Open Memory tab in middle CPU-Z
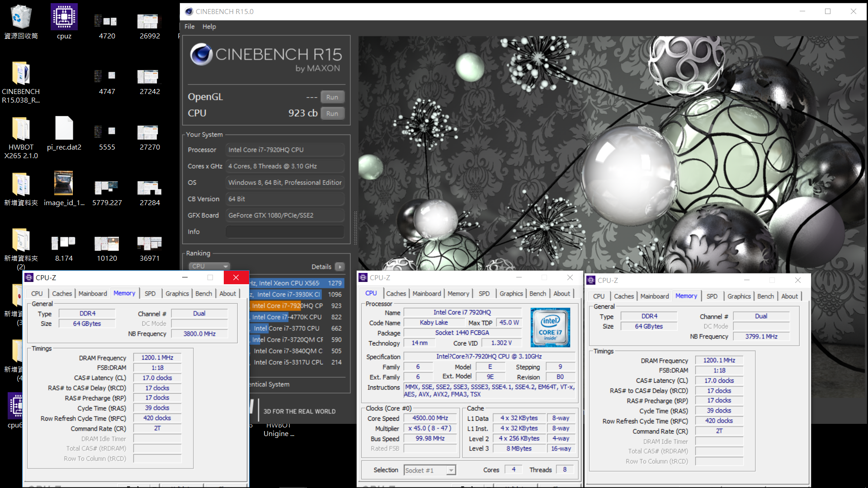 point(458,293)
